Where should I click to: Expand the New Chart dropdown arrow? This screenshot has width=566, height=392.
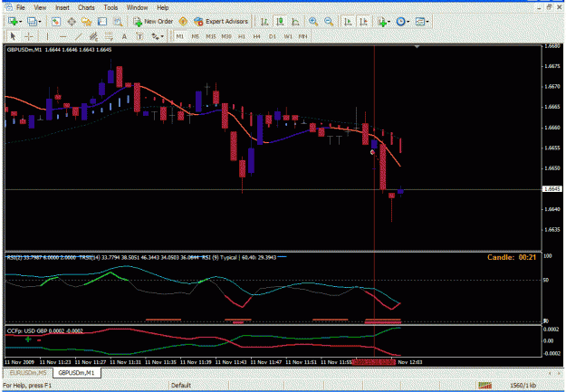(x=20, y=22)
